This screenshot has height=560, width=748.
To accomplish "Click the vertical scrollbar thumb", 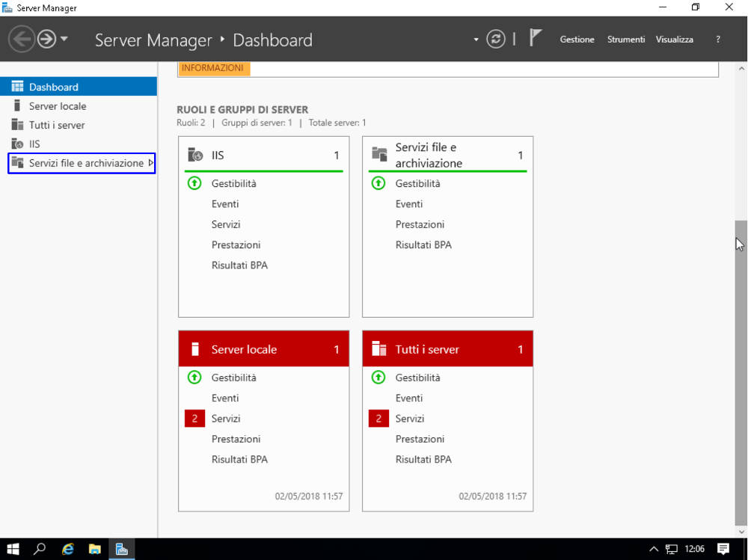I will 741,372.
